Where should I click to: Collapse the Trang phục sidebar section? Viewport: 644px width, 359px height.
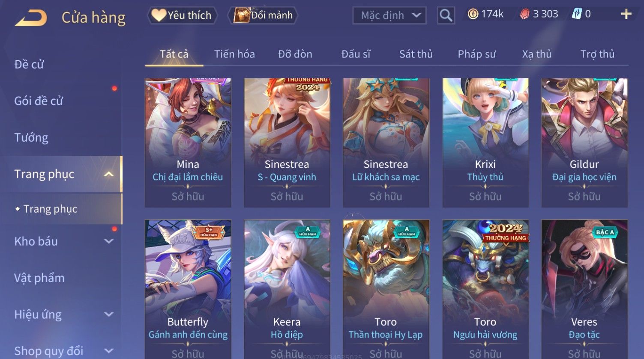[109, 174]
